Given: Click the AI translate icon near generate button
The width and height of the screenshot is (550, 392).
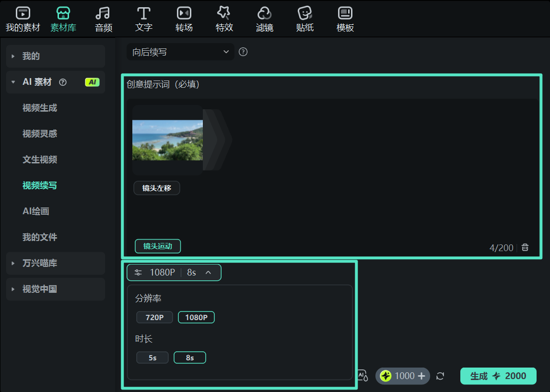Looking at the screenshot, I should pyautogui.click(x=362, y=376).
